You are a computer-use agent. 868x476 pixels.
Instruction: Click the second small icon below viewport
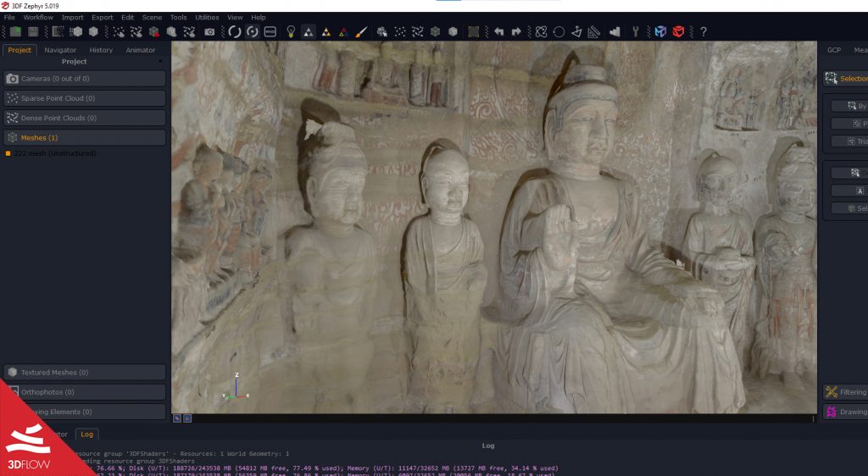tap(187, 418)
